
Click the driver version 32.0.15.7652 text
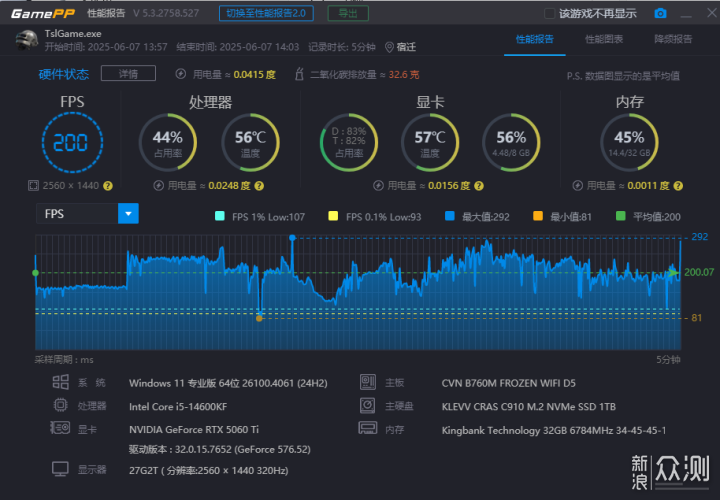219,449
